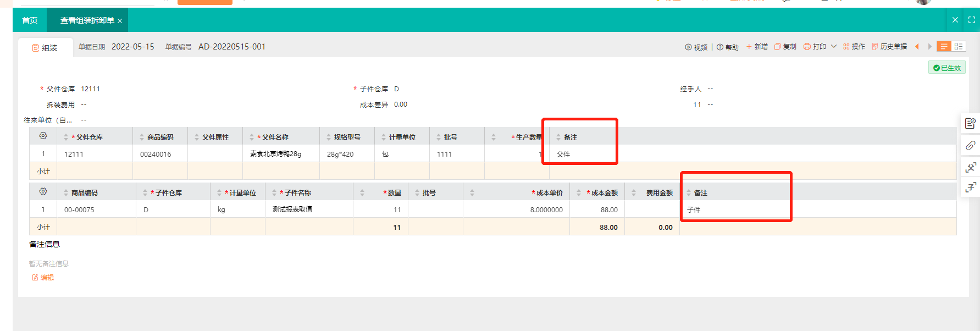Open settings gear of child items table
Viewport: 980px width, 331px height.
click(x=43, y=191)
